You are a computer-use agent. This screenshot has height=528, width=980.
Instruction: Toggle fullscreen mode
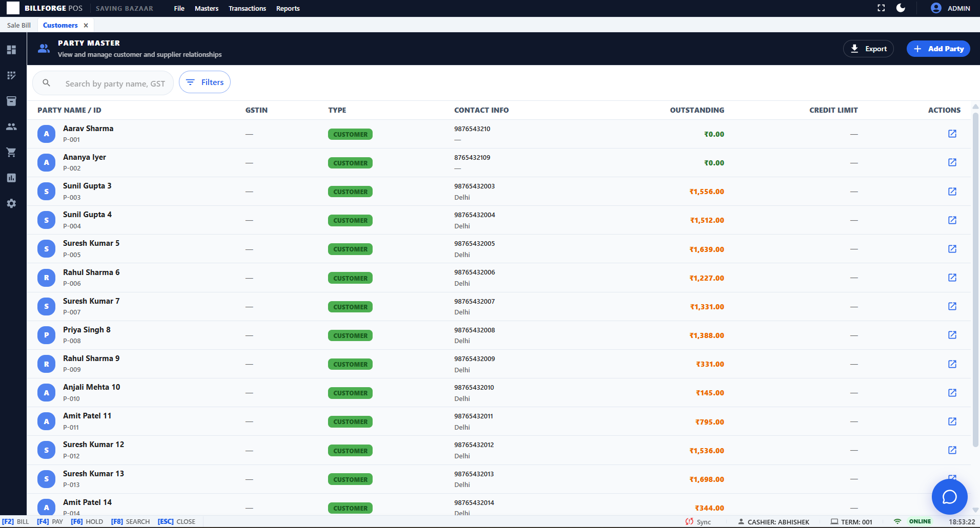(x=881, y=8)
